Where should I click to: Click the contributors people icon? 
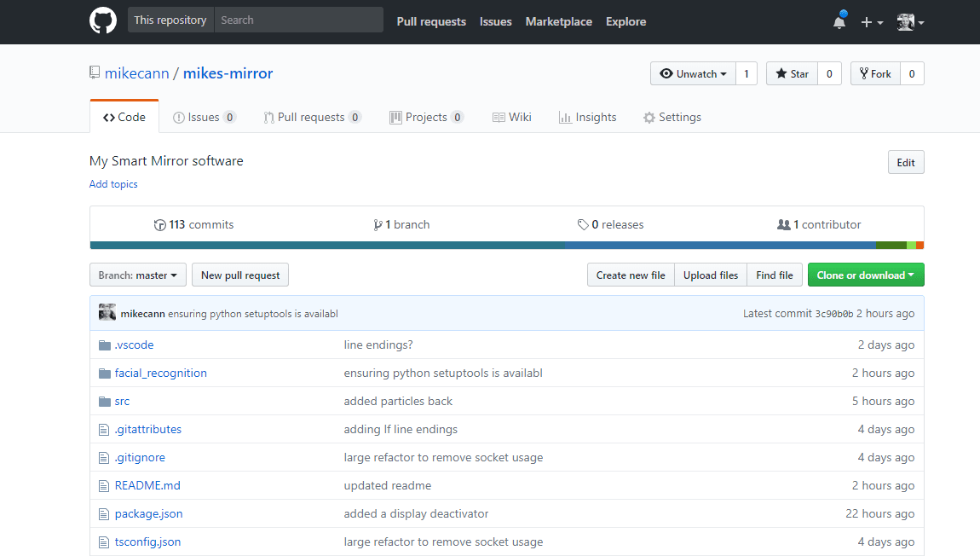[783, 225]
